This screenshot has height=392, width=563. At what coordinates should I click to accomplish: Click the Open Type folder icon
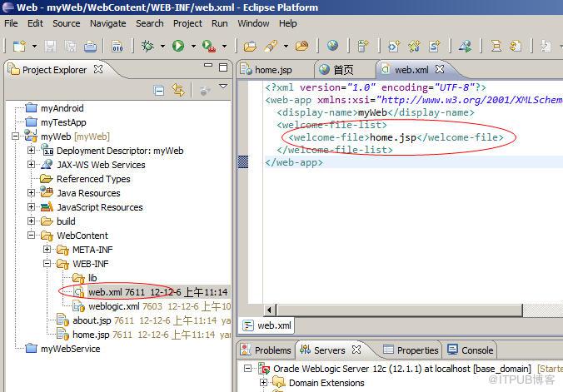pos(250,46)
